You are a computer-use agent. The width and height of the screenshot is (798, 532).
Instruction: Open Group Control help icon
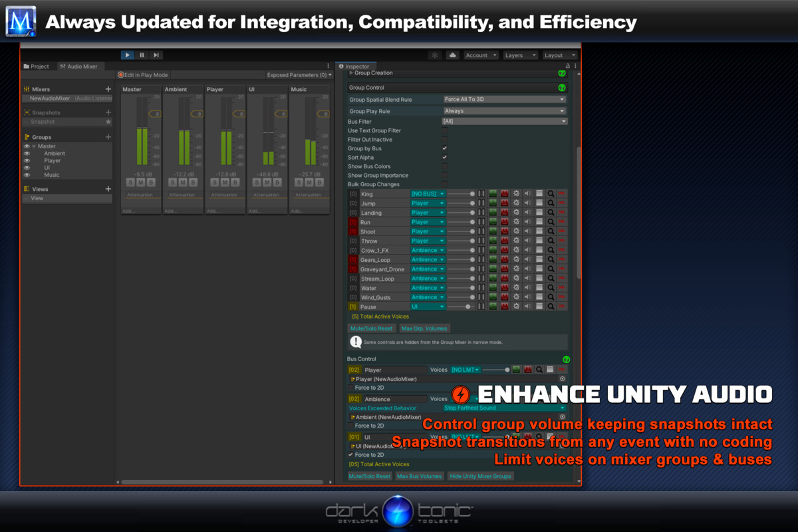[x=561, y=88]
